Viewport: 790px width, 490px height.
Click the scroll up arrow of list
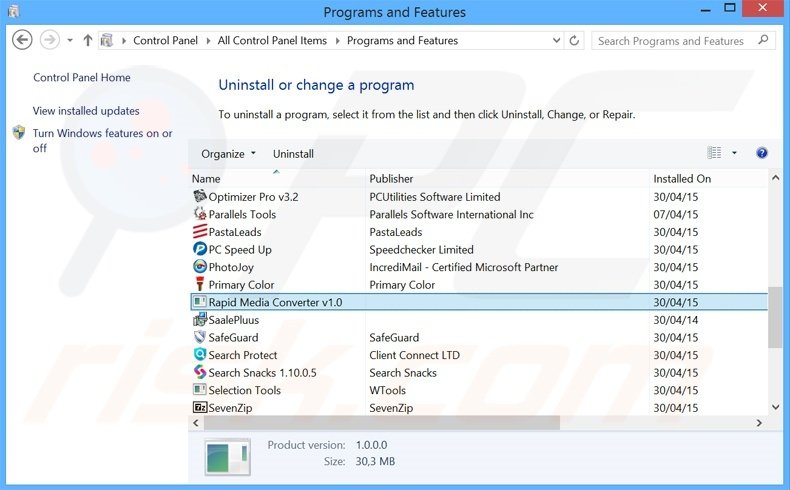[775, 178]
